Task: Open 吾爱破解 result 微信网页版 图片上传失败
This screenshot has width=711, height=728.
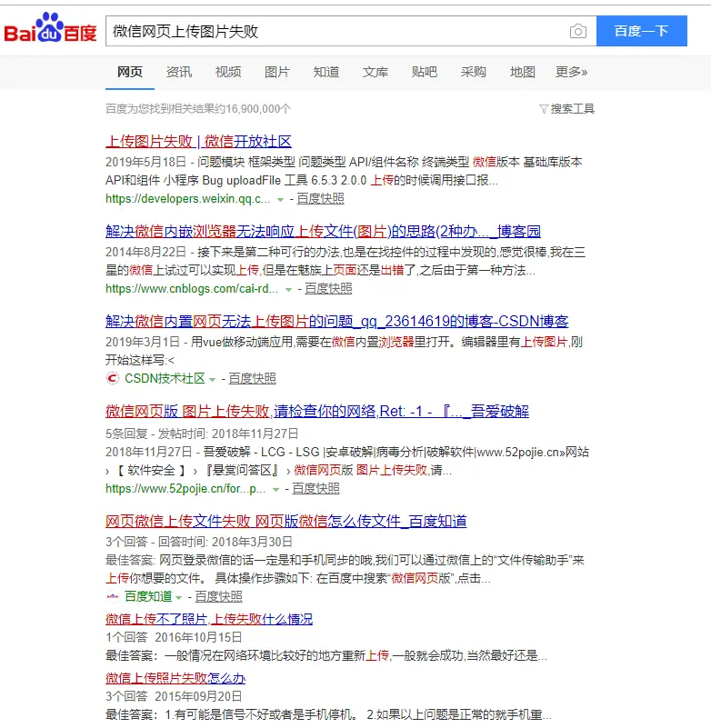Action: click(x=317, y=412)
